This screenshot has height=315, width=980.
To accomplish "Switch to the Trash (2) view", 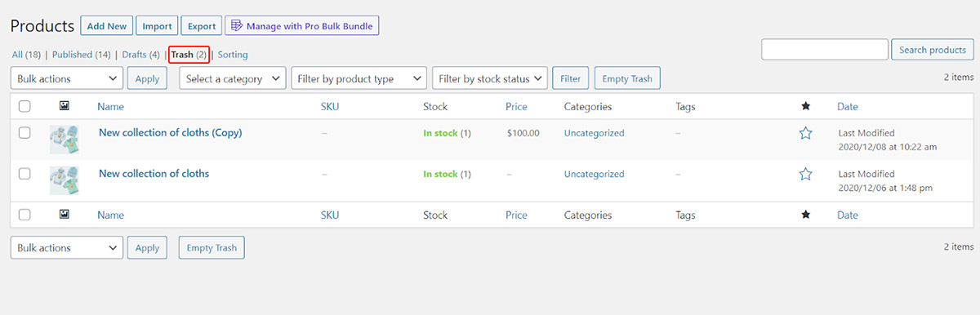I will coord(189,55).
